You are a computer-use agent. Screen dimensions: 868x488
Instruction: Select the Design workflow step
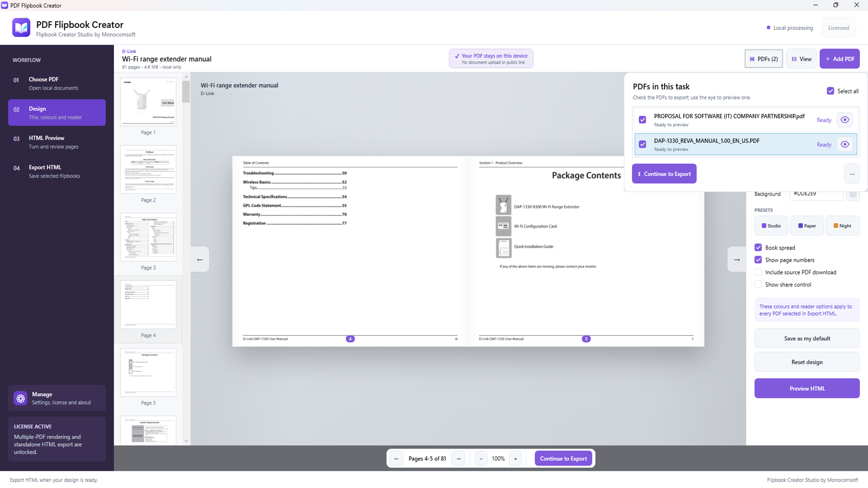(57, 113)
